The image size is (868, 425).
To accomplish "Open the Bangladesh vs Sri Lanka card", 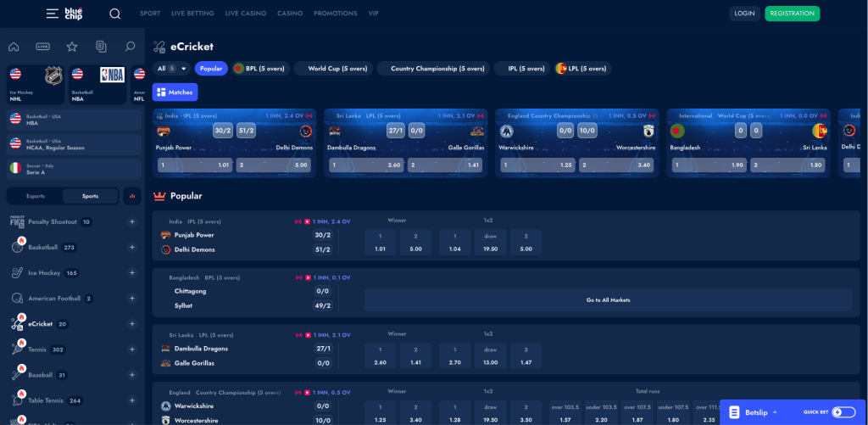I will 748,143.
